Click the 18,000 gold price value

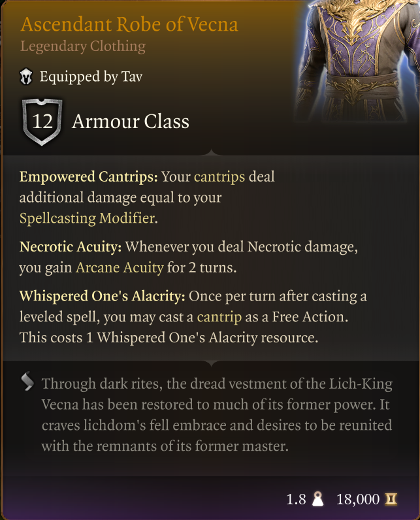358,500
